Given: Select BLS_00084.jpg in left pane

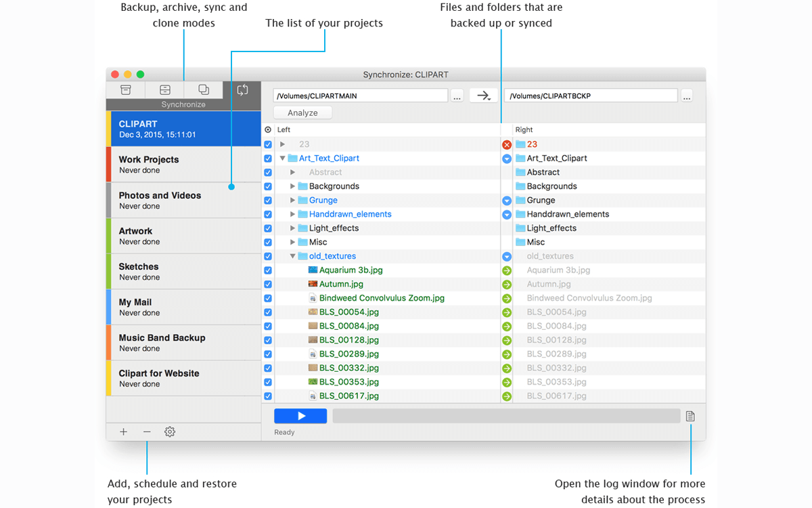Looking at the screenshot, I should pyautogui.click(x=348, y=326).
